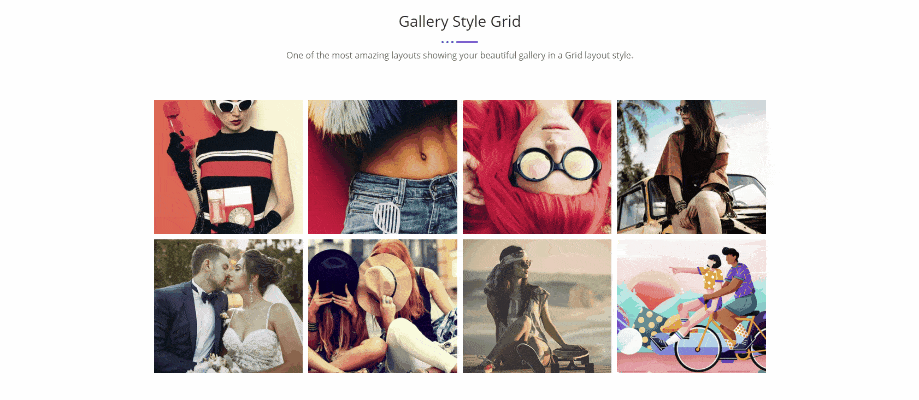Open the colorful bicycle couple illustration
919x400 pixels.
point(692,306)
